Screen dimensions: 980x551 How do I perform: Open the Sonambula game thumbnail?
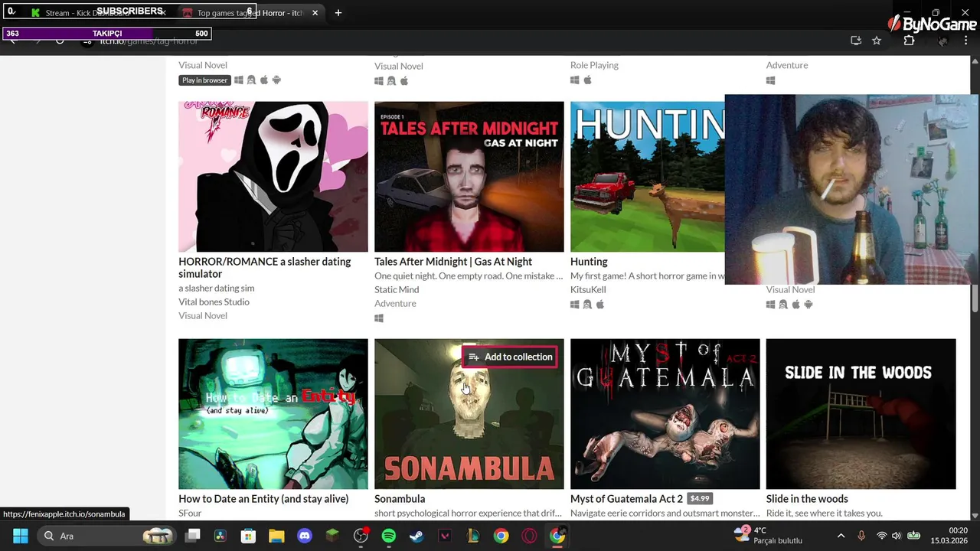coord(469,414)
